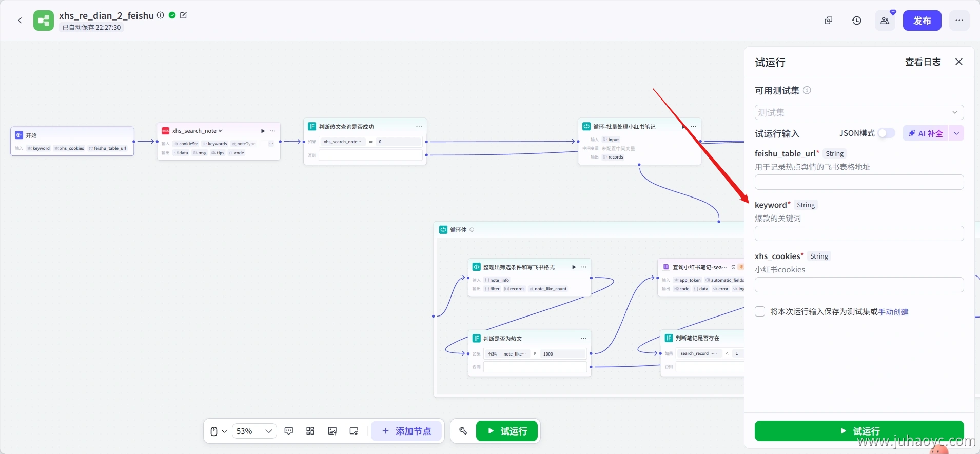The width and height of the screenshot is (980, 454).
Task: Close the 试运行 panel
Action: tap(959, 62)
